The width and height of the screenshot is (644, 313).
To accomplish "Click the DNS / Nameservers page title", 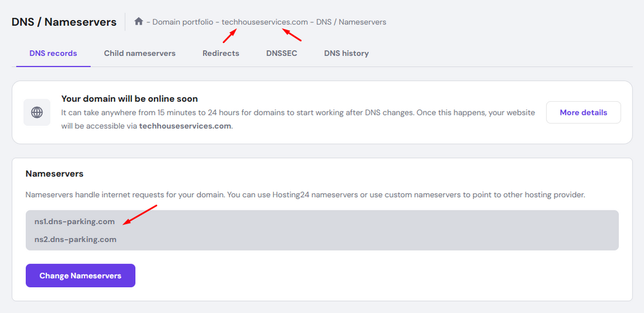I will point(64,22).
